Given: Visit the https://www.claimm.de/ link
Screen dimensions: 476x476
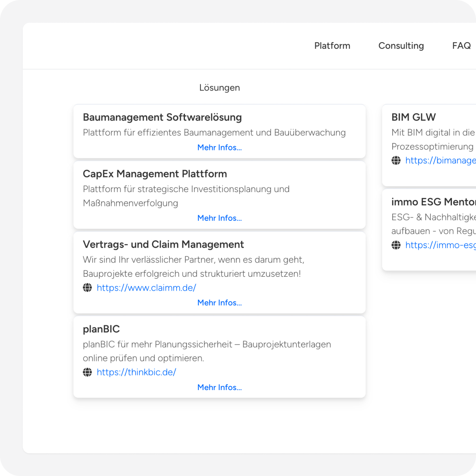Looking at the screenshot, I should click(x=146, y=288).
